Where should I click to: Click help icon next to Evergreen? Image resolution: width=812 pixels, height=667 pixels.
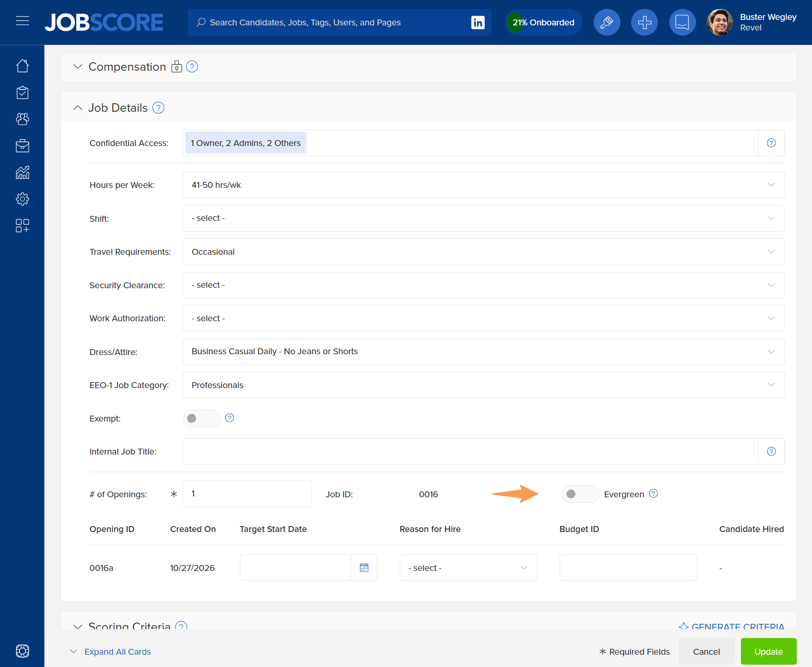tap(653, 493)
